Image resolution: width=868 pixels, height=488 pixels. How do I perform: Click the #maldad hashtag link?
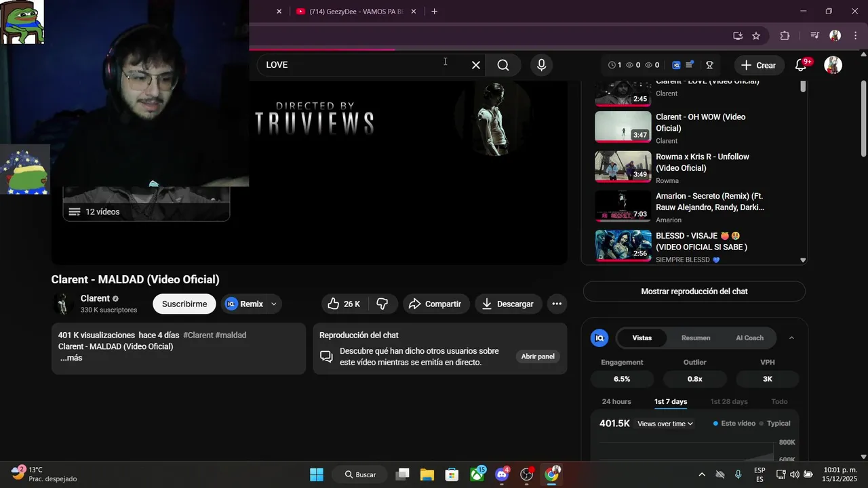coord(231,335)
